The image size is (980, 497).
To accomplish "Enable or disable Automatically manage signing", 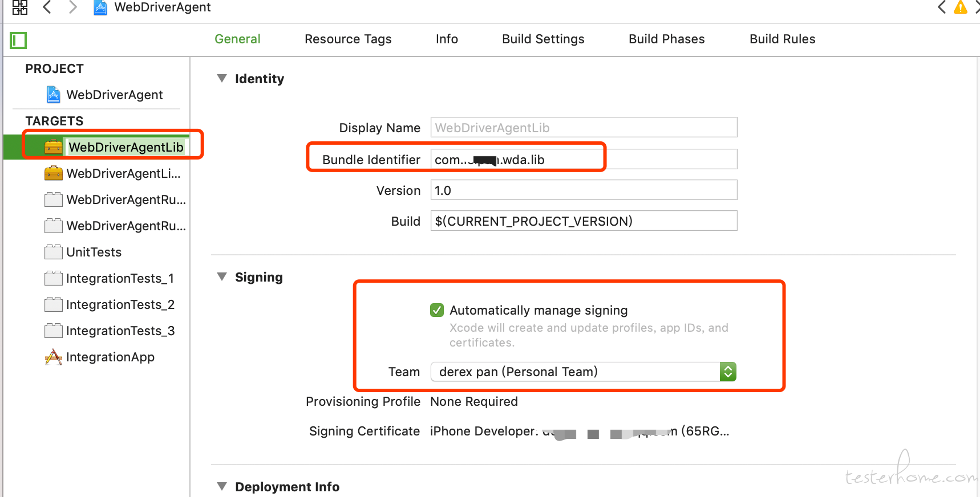I will pos(437,310).
